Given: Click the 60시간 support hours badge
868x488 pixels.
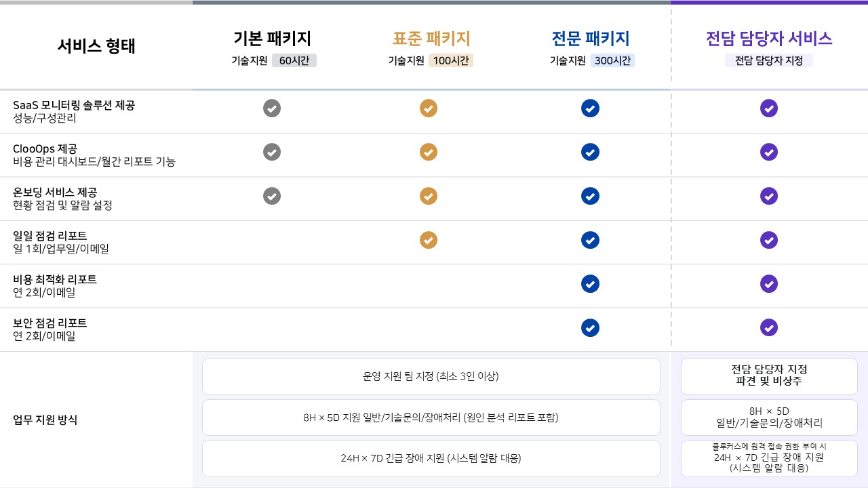Looking at the screenshot, I should (x=294, y=60).
